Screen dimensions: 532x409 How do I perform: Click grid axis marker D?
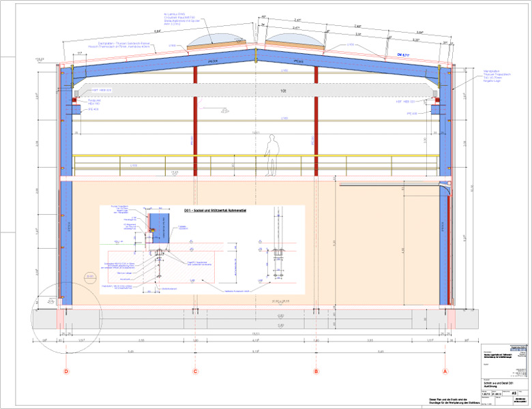coord(66,372)
